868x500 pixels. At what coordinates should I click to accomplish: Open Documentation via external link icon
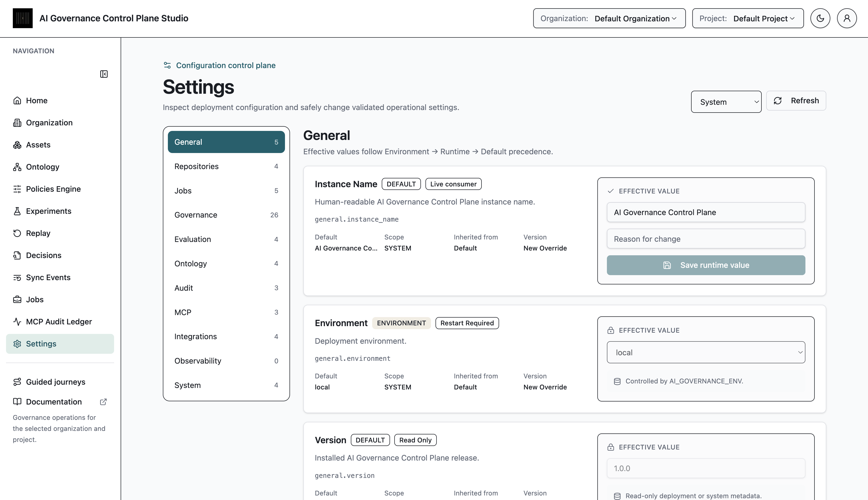[x=103, y=402]
